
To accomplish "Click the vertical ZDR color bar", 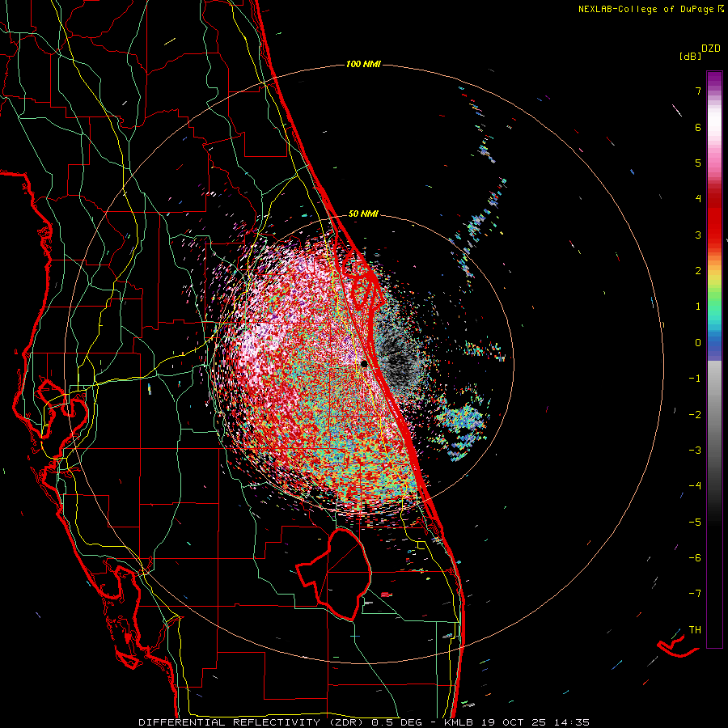I will (714, 359).
